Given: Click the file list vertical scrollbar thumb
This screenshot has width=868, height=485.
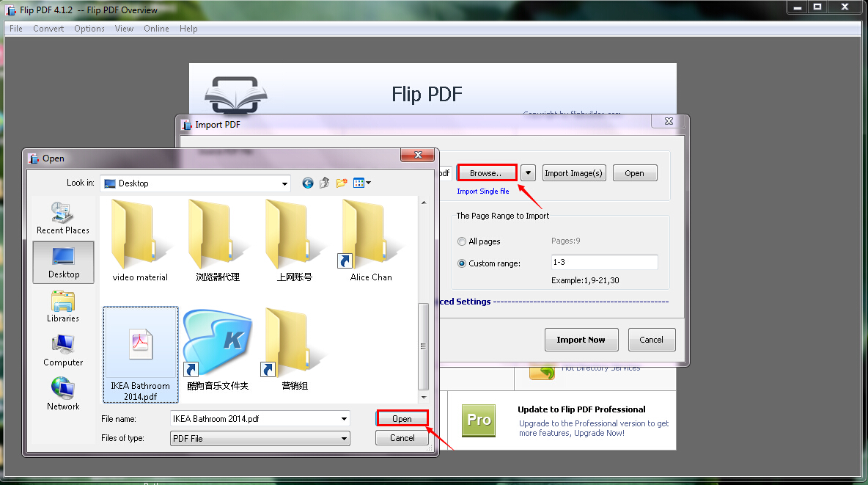Looking at the screenshot, I should (424, 346).
